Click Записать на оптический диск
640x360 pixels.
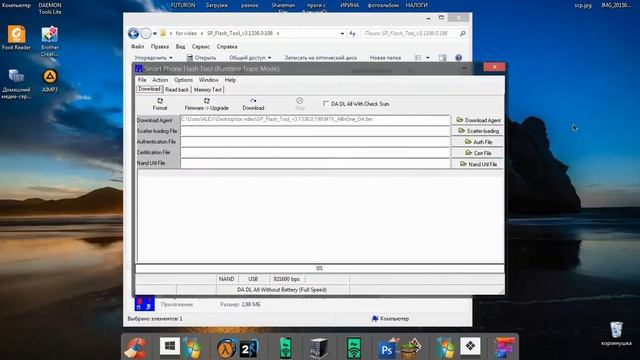coord(321,58)
